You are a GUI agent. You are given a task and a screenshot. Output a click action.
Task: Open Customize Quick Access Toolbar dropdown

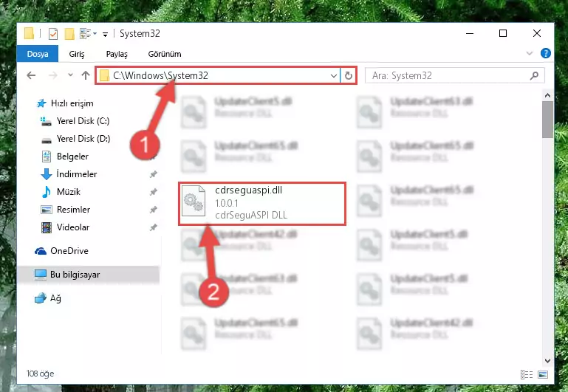click(x=105, y=34)
